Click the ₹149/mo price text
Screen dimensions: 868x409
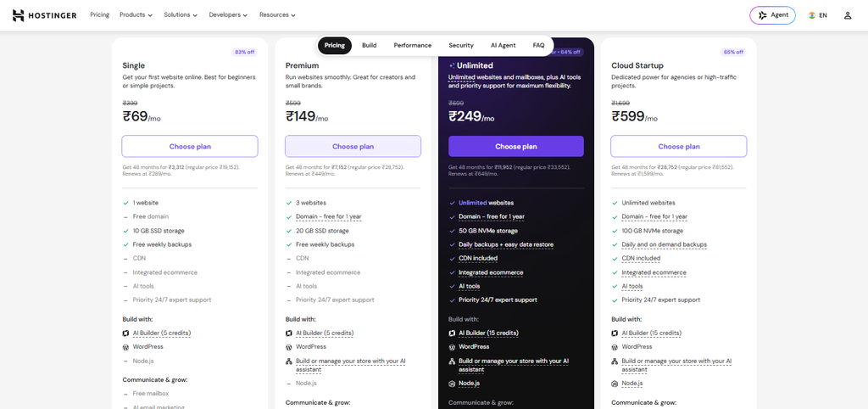point(307,116)
